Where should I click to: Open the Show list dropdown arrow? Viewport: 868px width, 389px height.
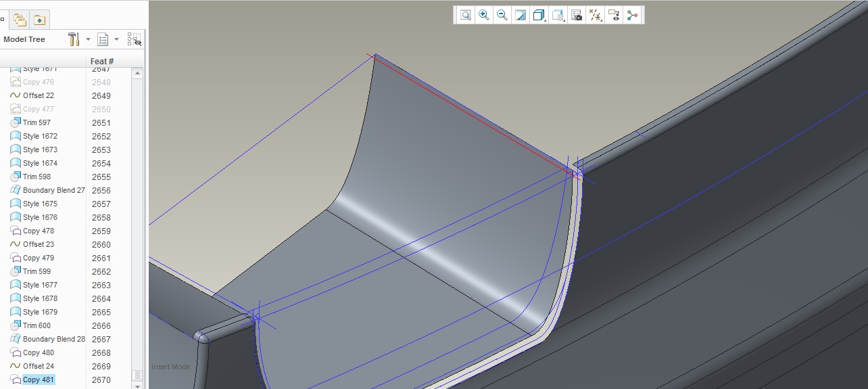116,39
